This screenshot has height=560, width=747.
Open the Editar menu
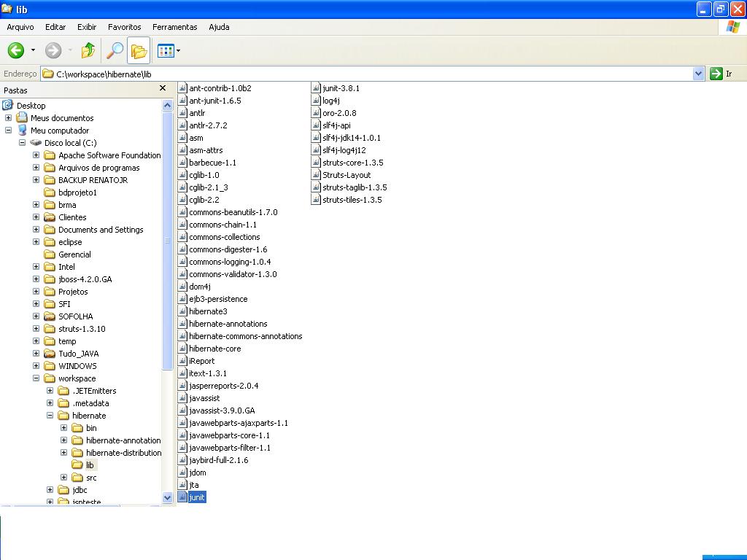(55, 27)
